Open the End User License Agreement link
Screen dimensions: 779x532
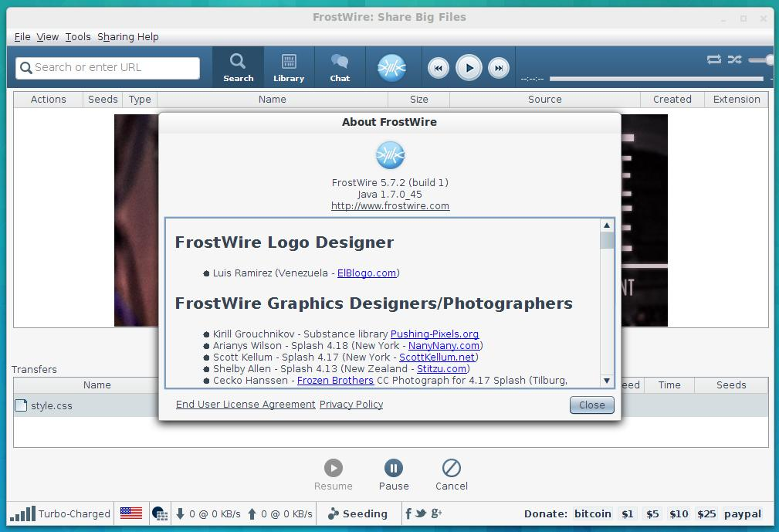point(245,405)
